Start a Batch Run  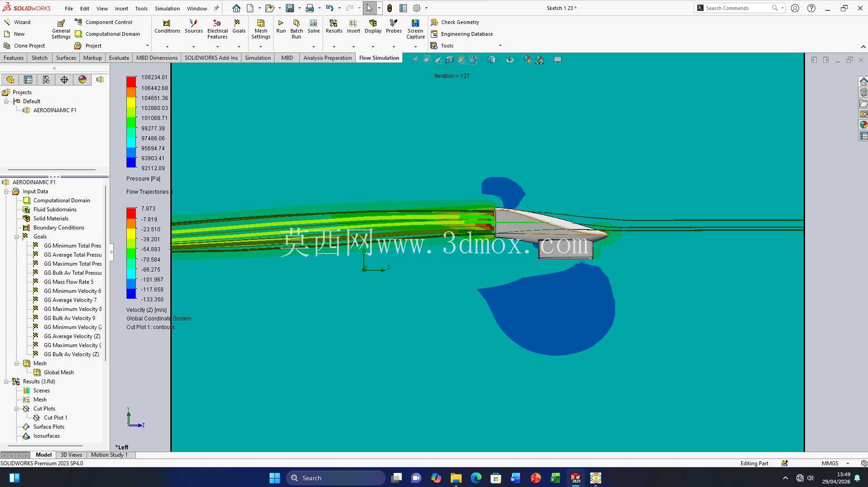(296, 29)
